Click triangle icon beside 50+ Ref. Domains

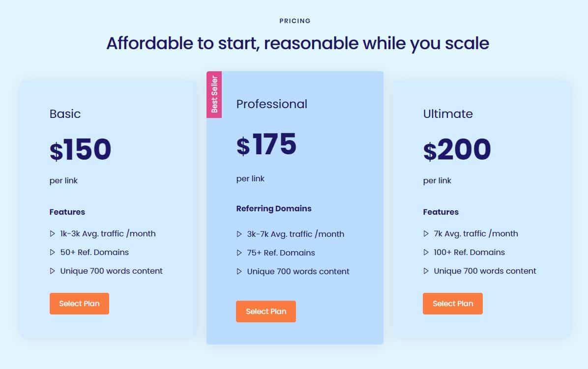[x=52, y=253]
